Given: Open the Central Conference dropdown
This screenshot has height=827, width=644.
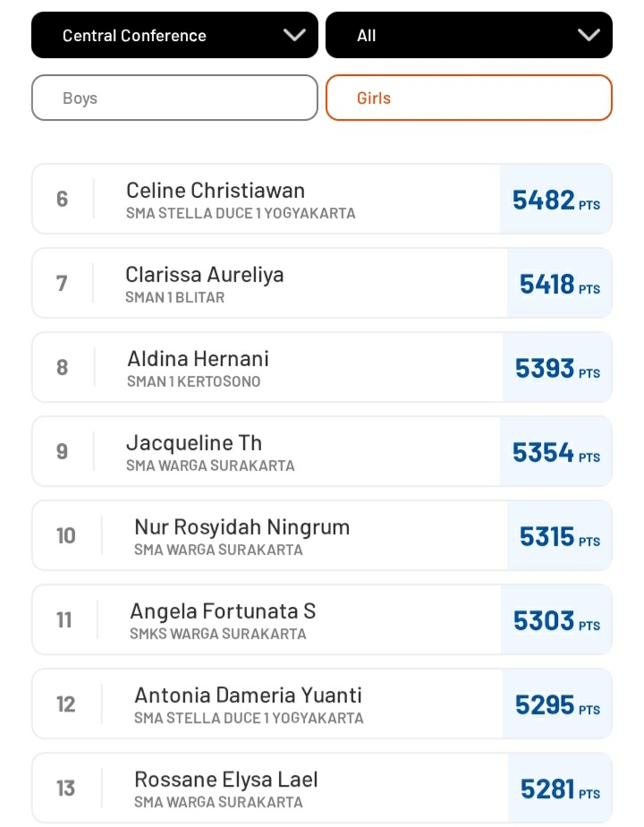Looking at the screenshot, I should [x=174, y=35].
